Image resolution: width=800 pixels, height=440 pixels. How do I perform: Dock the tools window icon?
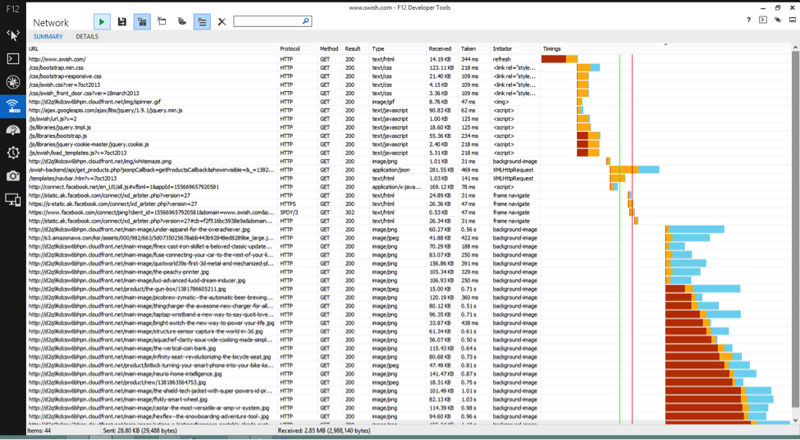coord(792,20)
